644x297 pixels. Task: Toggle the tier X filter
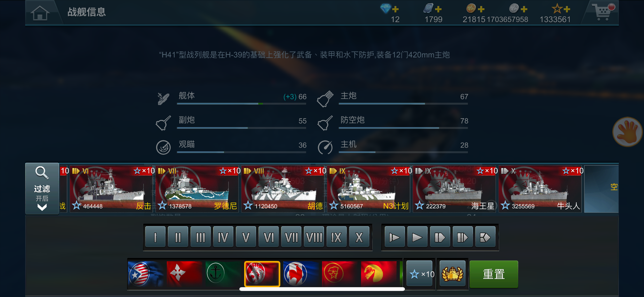click(x=359, y=237)
